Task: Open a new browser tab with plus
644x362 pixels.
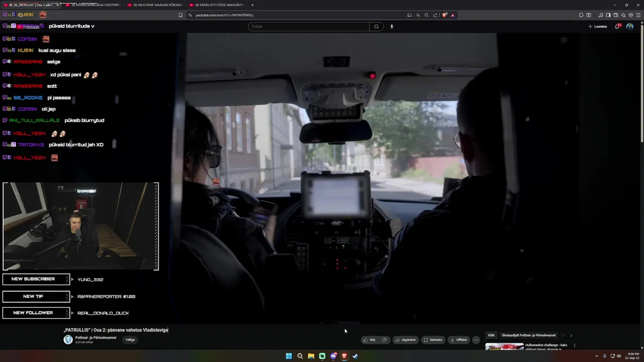Action: [x=253, y=5]
